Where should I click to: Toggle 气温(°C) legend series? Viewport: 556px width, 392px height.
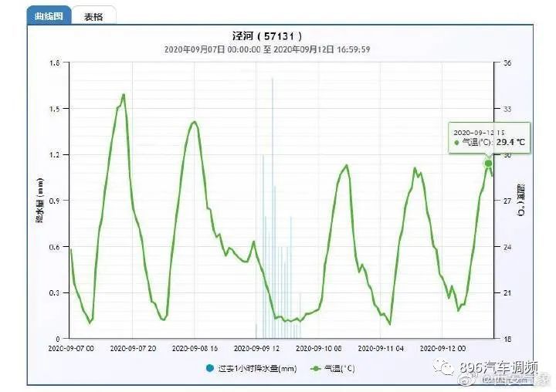pyautogui.click(x=333, y=369)
